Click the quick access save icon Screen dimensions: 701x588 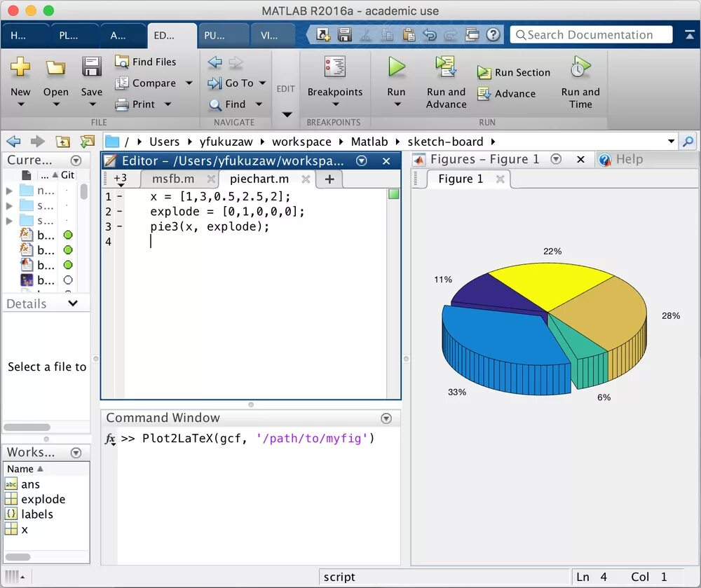click(345, 34)
